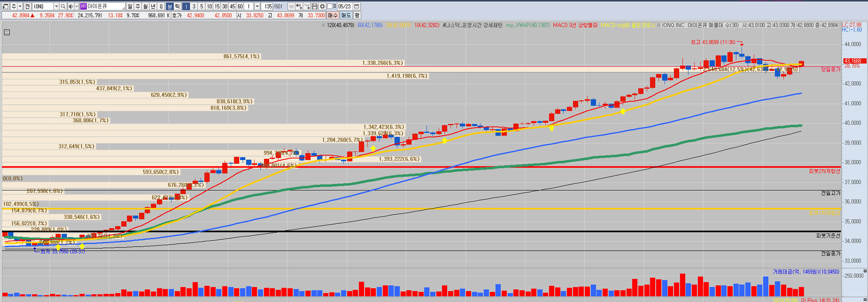Open the 주 market type dropdown arrow
This screenshot has height=302, width=868.
20,6
